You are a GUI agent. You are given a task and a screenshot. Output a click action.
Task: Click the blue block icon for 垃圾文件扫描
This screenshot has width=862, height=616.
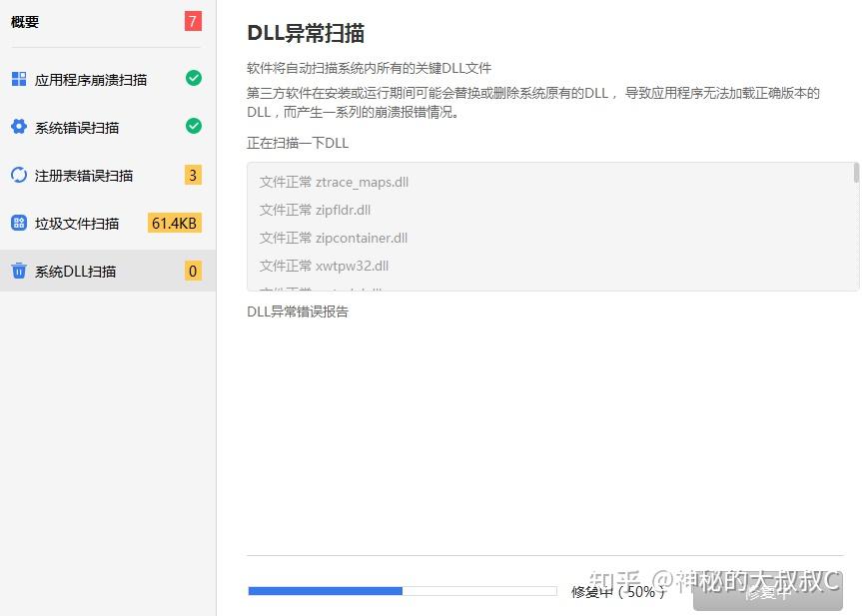[20, 223]
